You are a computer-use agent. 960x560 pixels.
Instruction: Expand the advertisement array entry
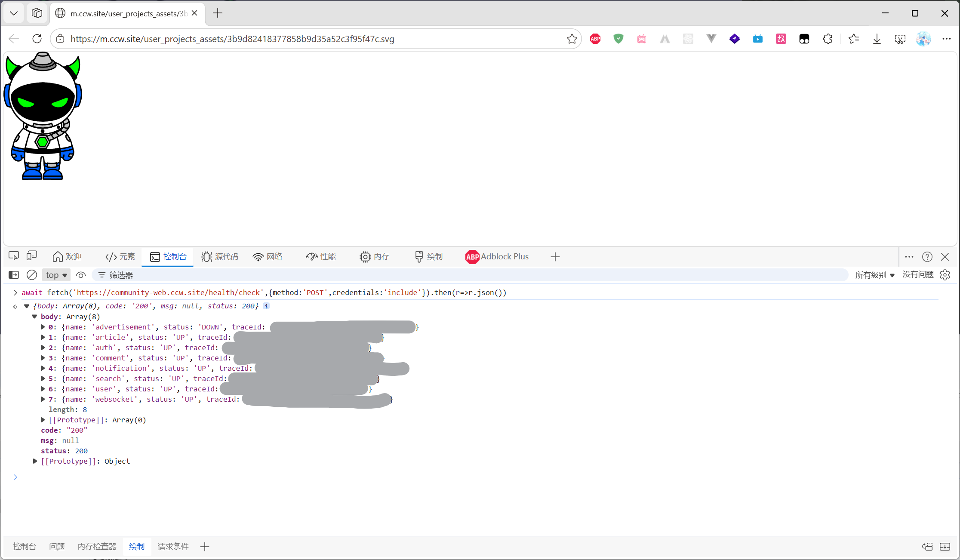coord(43,327)
